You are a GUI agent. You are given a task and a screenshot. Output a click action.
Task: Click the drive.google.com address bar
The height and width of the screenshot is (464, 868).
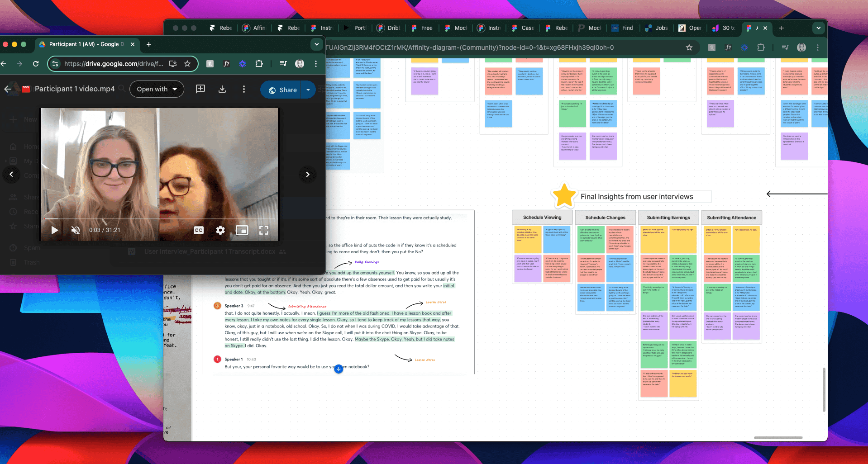click(x=114, y=64)
